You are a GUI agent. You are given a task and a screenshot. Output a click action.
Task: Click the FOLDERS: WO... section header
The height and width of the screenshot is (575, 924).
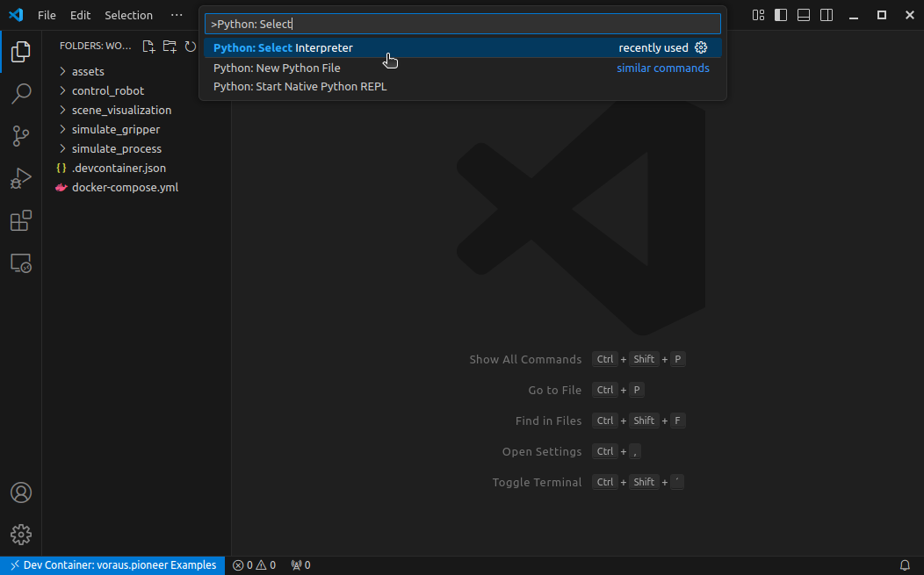pos(95,46)
